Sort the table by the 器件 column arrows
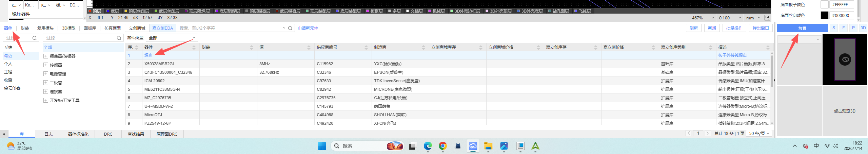Screen dimensions: 868x154 194,47
